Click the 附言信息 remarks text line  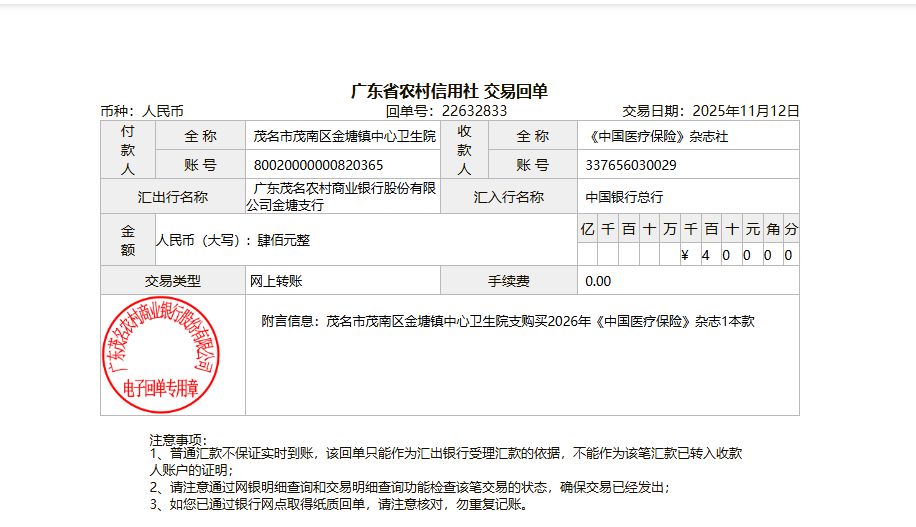coord(507,322)
